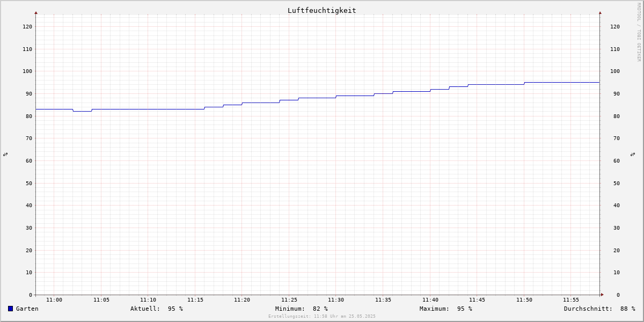This screenshot has width=644, height=322.
Task: Click the 11:40 time axis label
Action: point(430,300)
